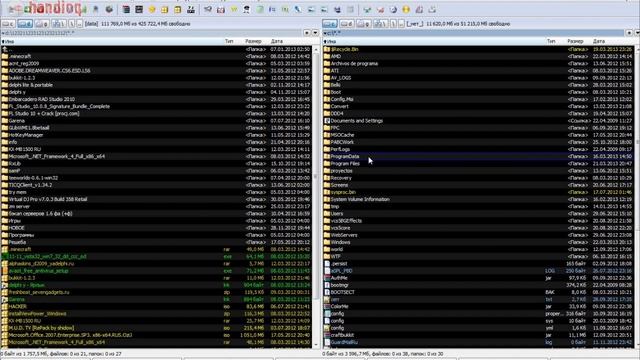Viewport: 640px width, 360px height.
Task: Click the green network connect toolbar icon
Action: [367, 9]
